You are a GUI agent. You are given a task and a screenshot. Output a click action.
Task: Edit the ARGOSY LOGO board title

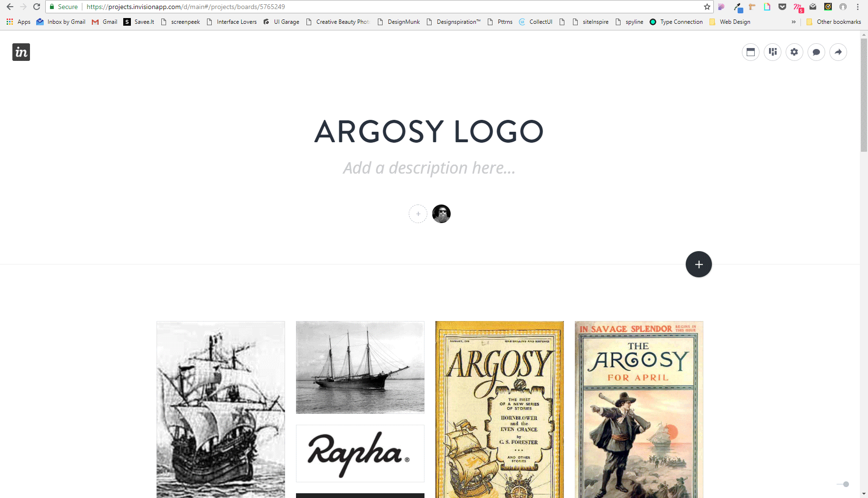[429, 131]
